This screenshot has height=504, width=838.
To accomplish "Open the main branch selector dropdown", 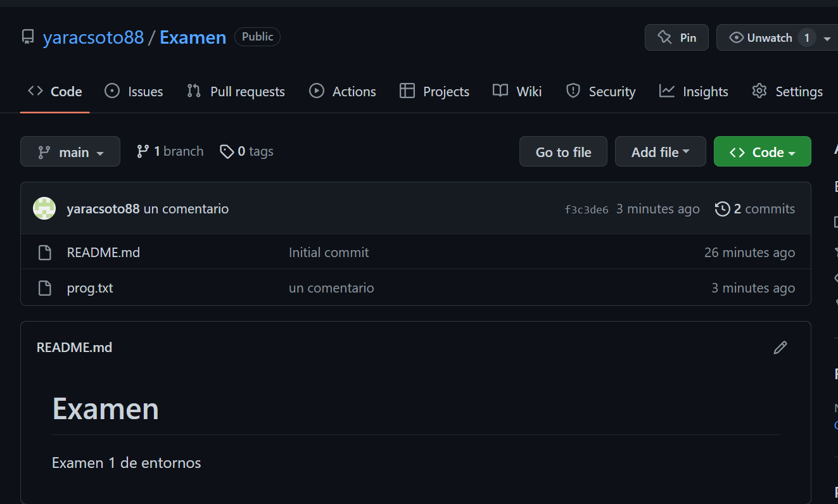I will 70,151.
